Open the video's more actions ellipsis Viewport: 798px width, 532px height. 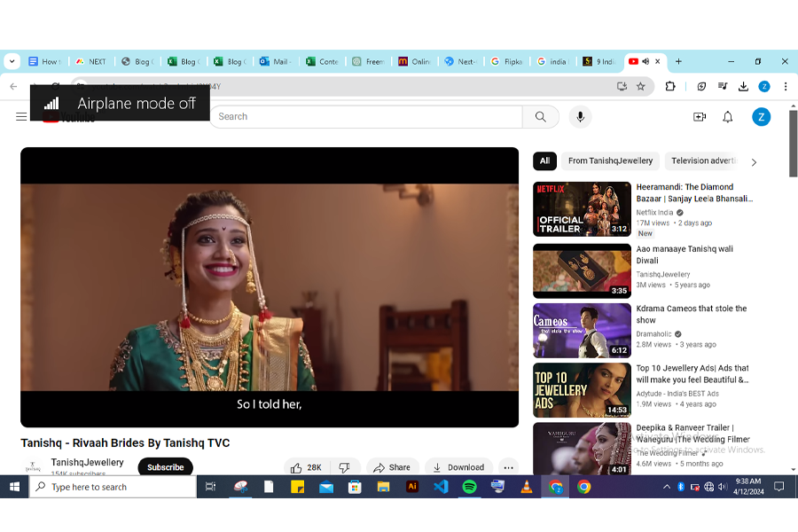click(508, 466)
